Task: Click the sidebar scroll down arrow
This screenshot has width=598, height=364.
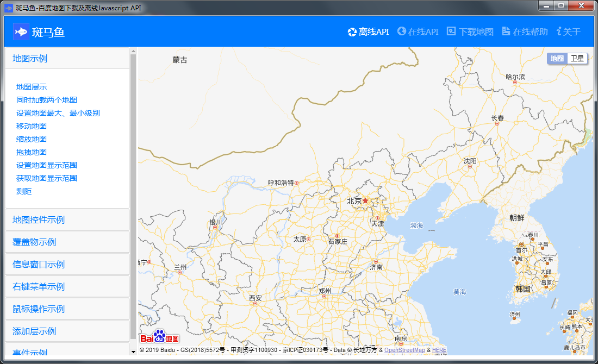Action: tap(133, 352)
